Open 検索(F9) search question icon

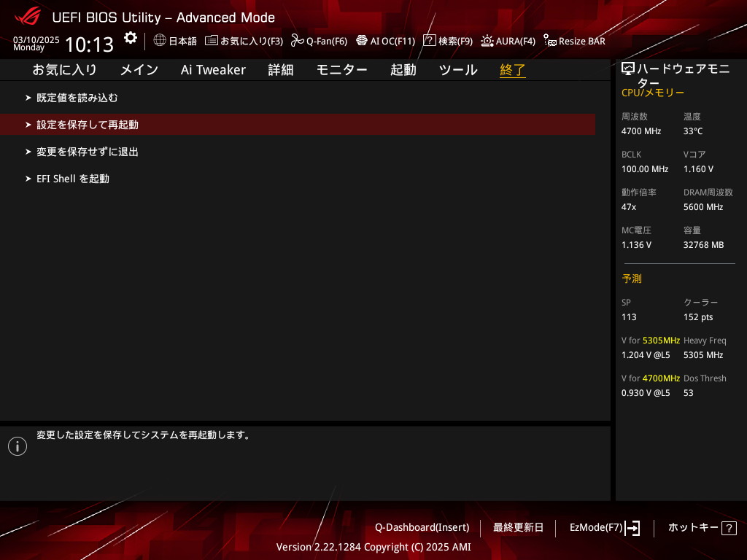click(430, 41)
